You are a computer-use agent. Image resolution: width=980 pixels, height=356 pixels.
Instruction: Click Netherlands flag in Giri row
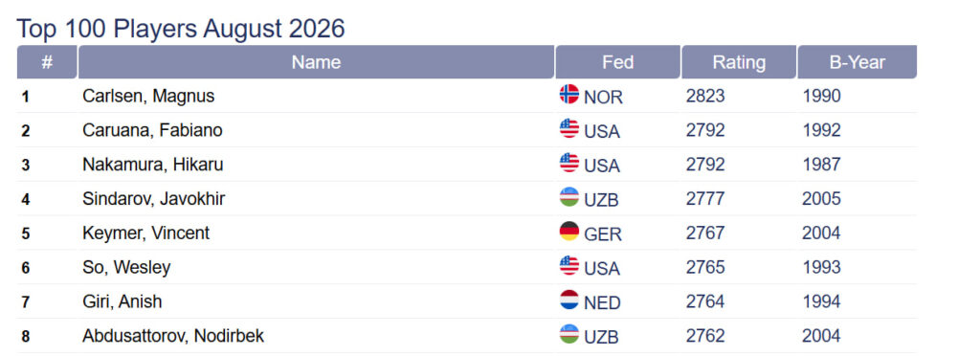point(568,300)
